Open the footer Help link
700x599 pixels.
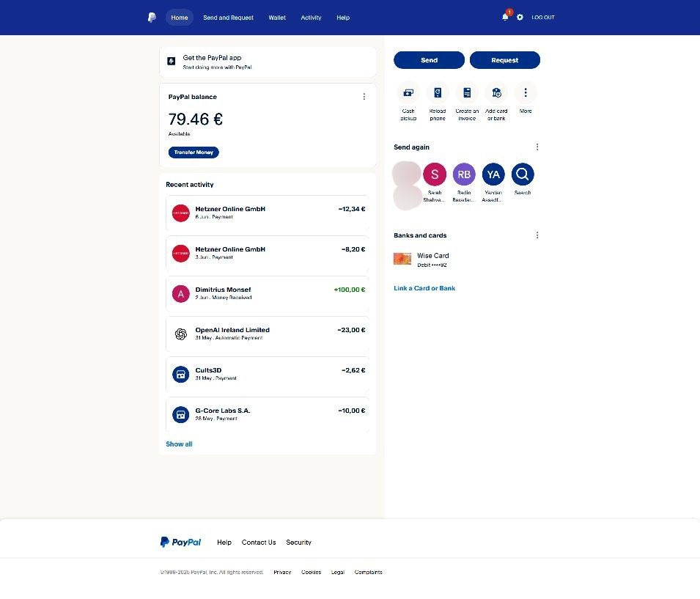(224, 543)
